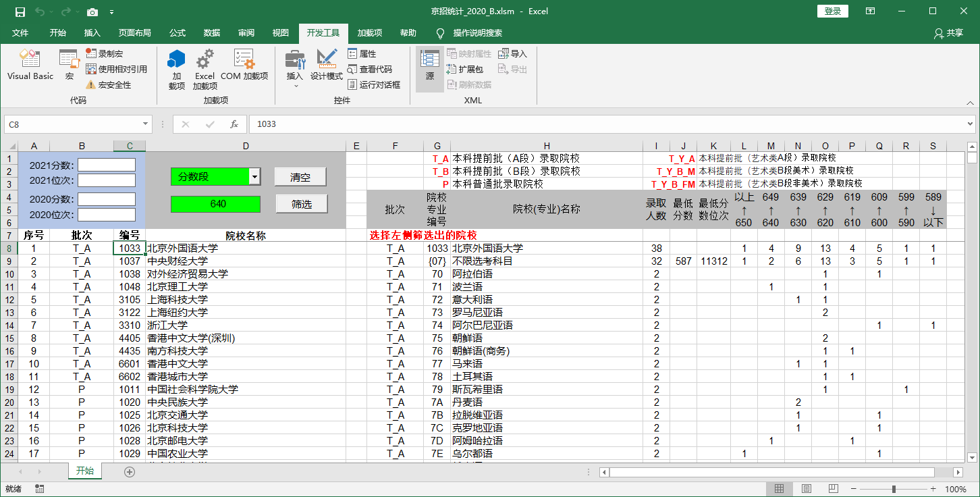Click the cell 阿拉伯语

coord(547,274)
